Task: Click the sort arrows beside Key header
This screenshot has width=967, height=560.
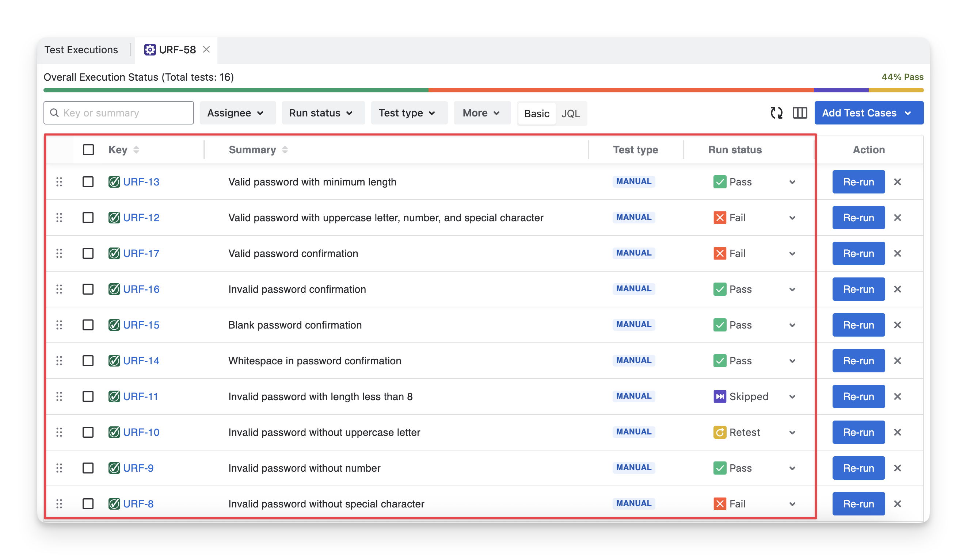Action: [x=136, y=150]
